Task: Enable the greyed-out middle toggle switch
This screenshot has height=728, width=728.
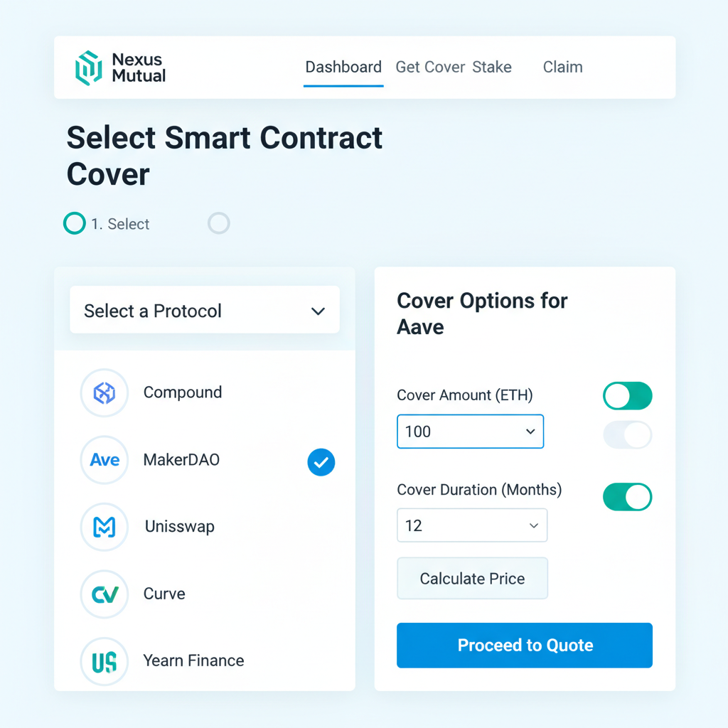Action: tap(627, 435)
